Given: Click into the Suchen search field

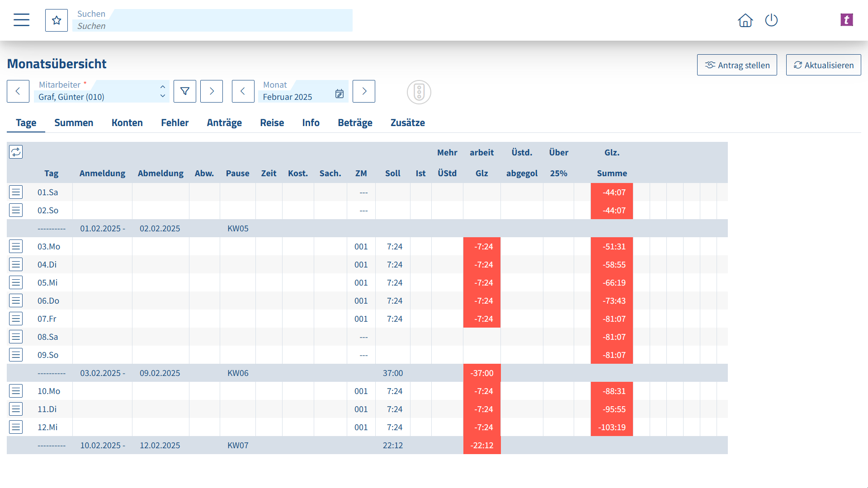Looking at the screenshot, I should click(x=212, y=26).
